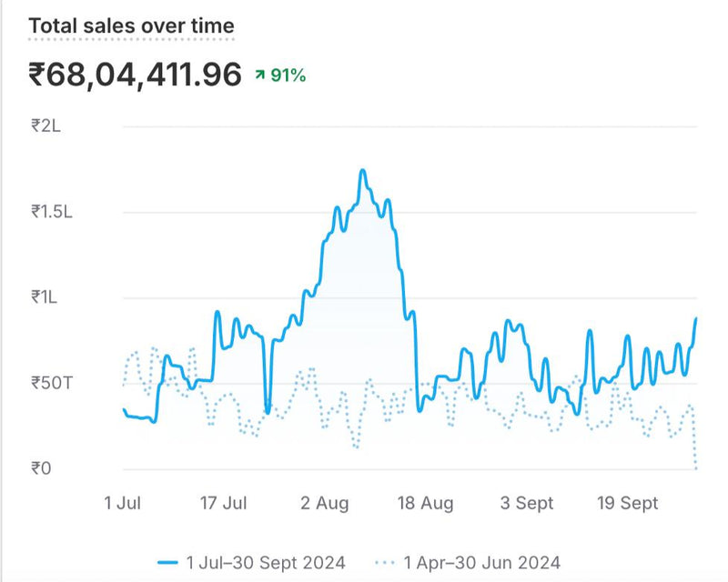Click the 17 Jul x-axis label

(x=223, y=504)
